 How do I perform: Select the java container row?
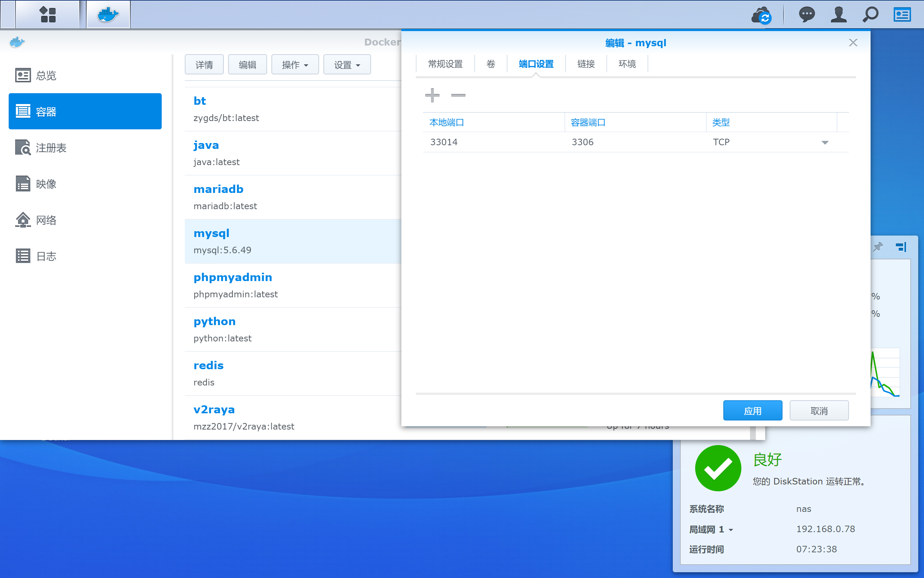tap(293, 153)
